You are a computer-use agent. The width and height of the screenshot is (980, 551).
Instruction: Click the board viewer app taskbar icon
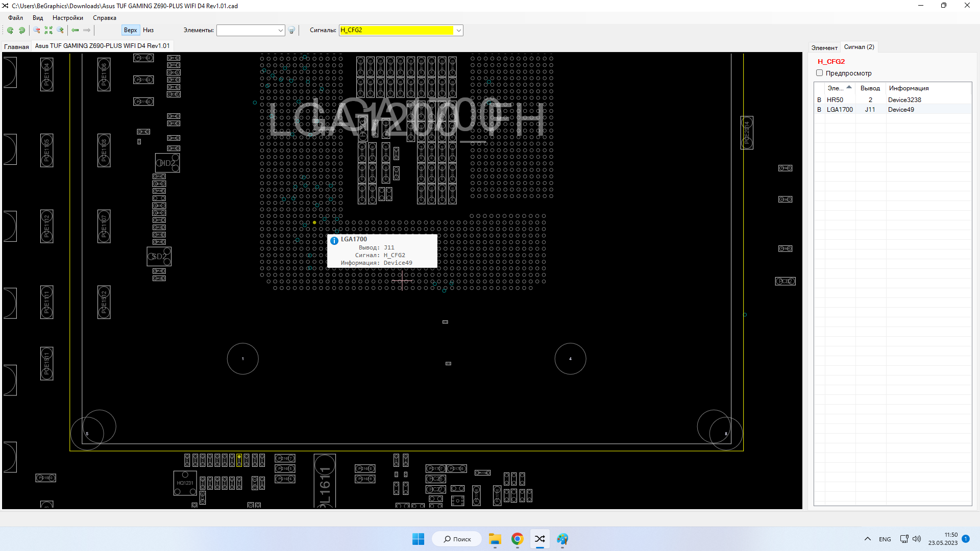tap(540, 539)
